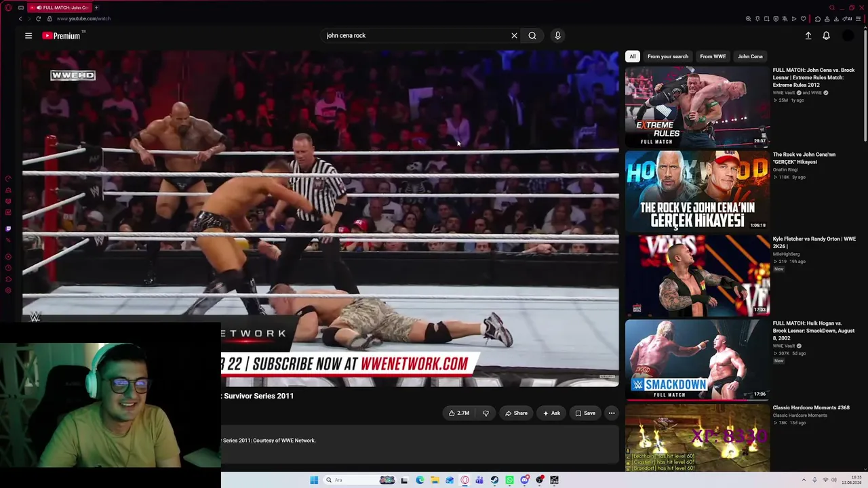
Task: Open File Explorer from taskbar
Action: click(x=435, y=481)
